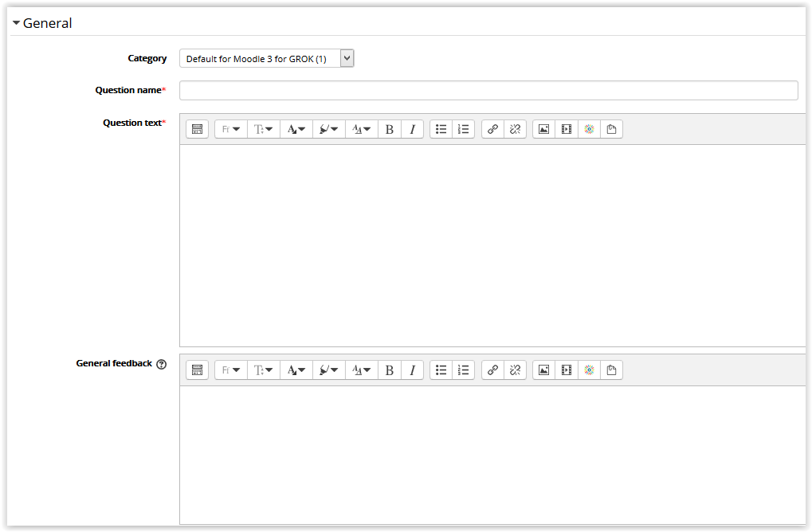The image size is (812, 532).
Task: Open text color dropdown in Question text editor
Action: coord(296,129)
